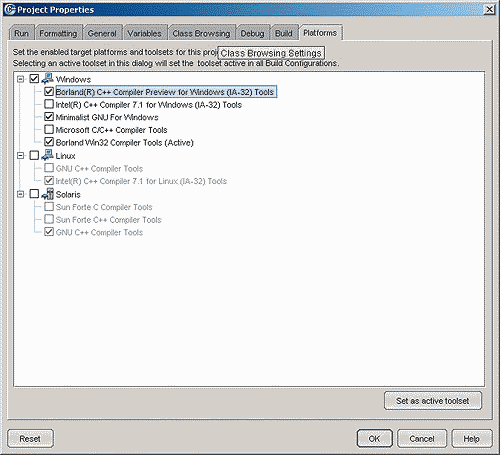Select Borland Win32 Compiler Tools (Active) text

click(x=125, y=143)
